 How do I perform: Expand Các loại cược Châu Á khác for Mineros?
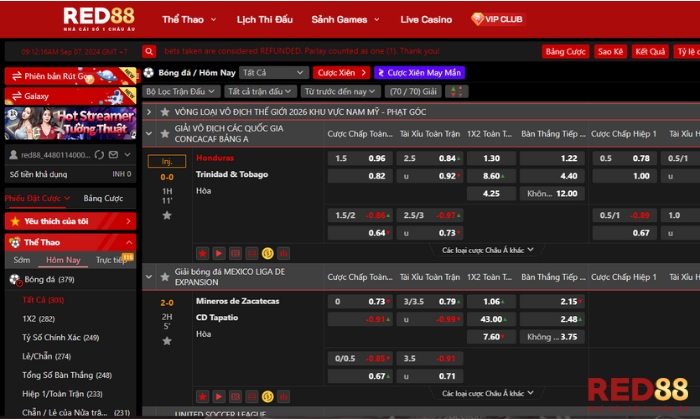[x=488, y=393]
